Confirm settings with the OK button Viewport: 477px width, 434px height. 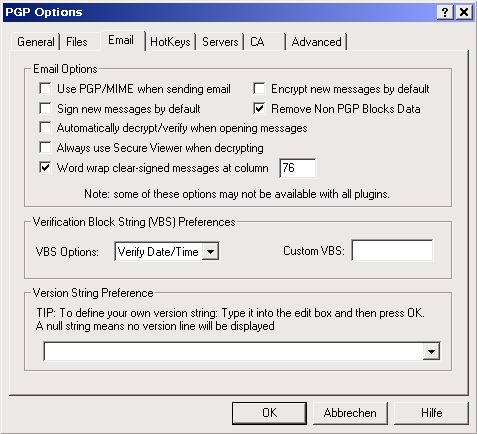(x=269, y=413)
